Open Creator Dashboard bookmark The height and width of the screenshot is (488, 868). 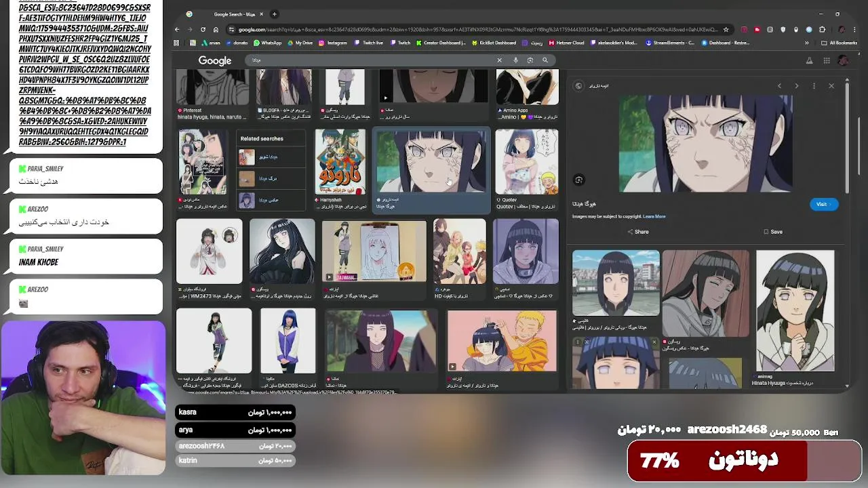point(441,43)
